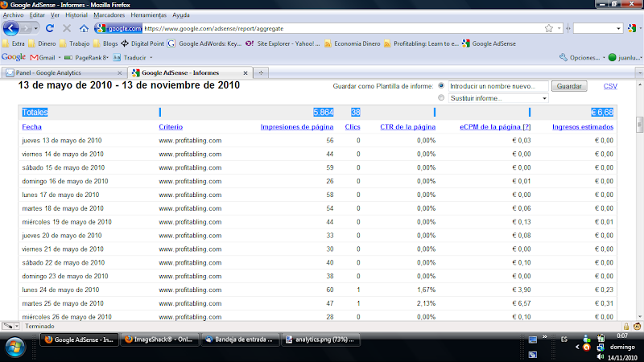The height and width of the screenshot is (362, 644).
Task: Expand the Traducir dropdown arrow
Action: click(x=151, y=57)
